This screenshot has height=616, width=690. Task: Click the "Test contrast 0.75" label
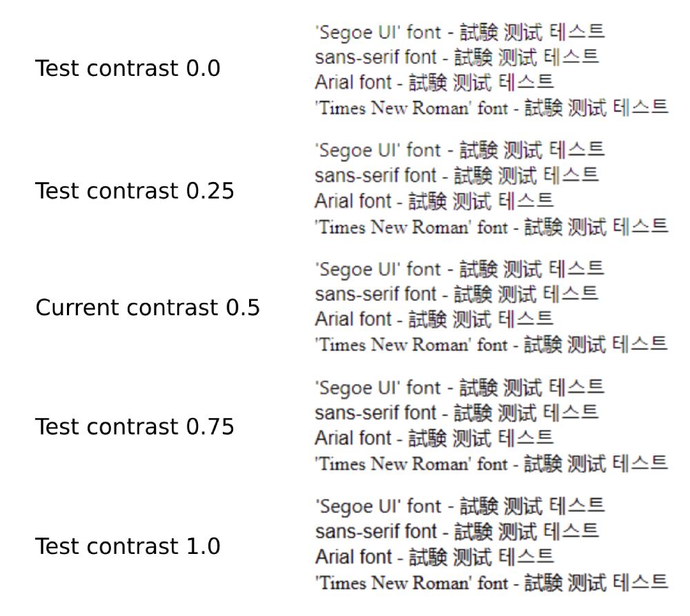click(x=135, y=427)
